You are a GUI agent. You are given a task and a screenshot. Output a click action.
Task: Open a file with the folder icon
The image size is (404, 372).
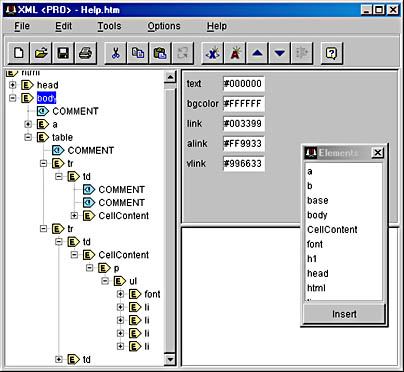pos(41,53)
